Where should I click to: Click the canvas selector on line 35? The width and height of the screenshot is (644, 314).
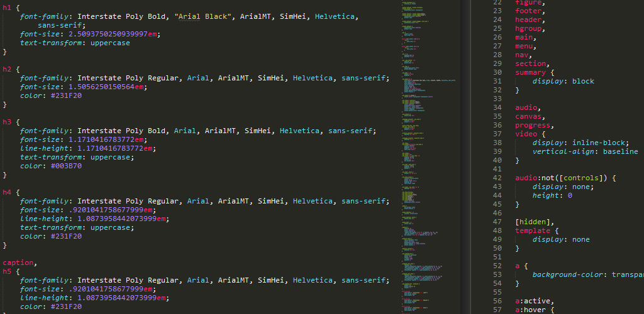click(x=528, y=116)
